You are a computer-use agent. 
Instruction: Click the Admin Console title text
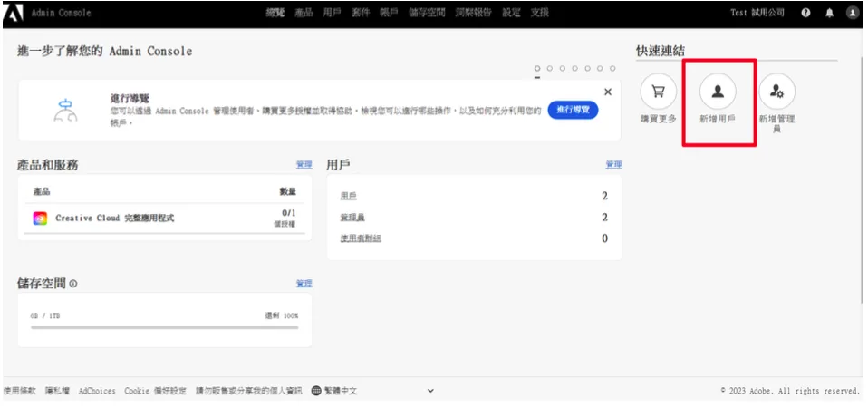point(61,13)
